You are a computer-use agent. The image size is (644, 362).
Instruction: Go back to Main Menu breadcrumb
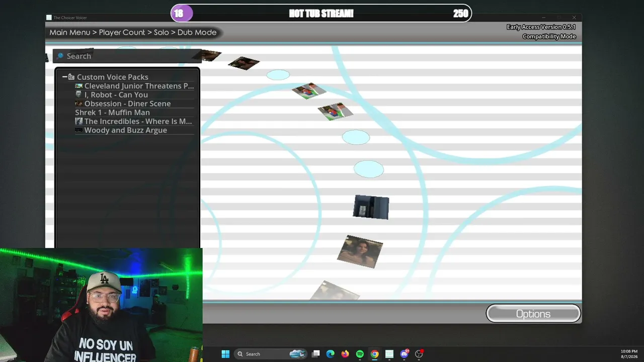(x=70, y=32)
